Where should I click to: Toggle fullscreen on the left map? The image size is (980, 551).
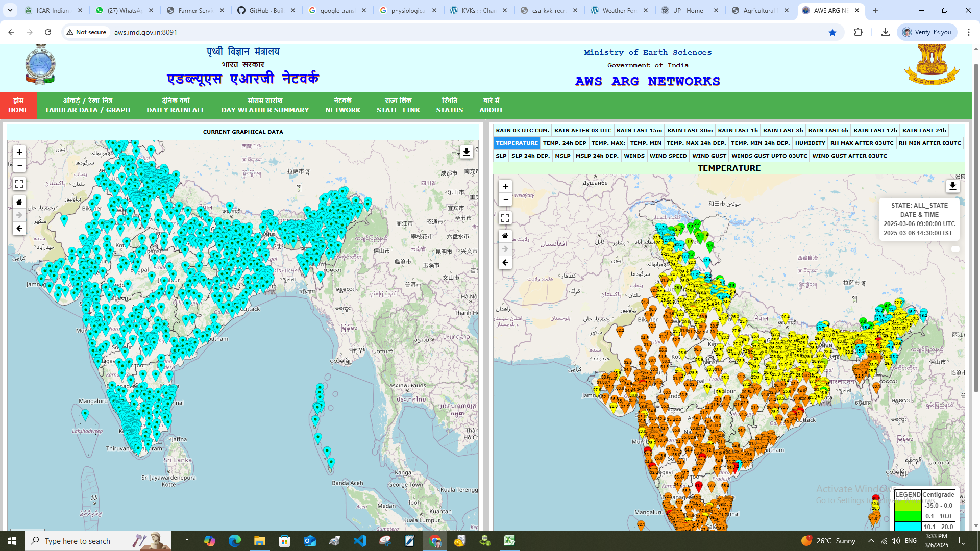point(19,184)
